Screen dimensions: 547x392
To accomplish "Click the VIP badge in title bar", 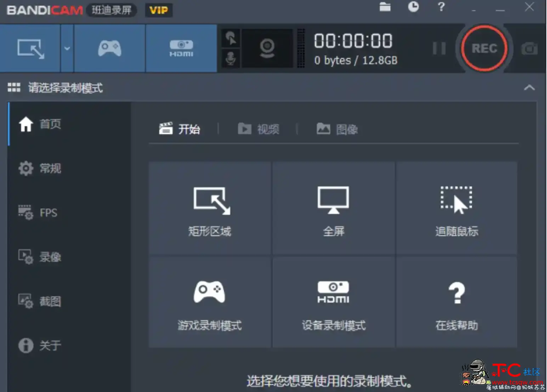I will [159, 10].
